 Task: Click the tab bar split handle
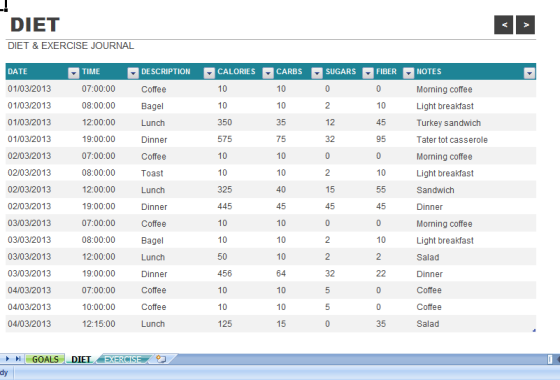(550, 359)
